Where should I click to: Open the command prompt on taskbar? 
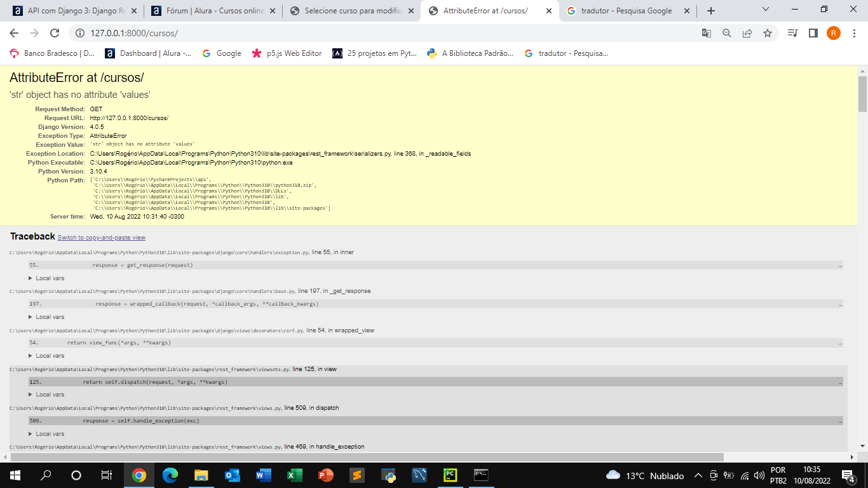coord(481,475)
